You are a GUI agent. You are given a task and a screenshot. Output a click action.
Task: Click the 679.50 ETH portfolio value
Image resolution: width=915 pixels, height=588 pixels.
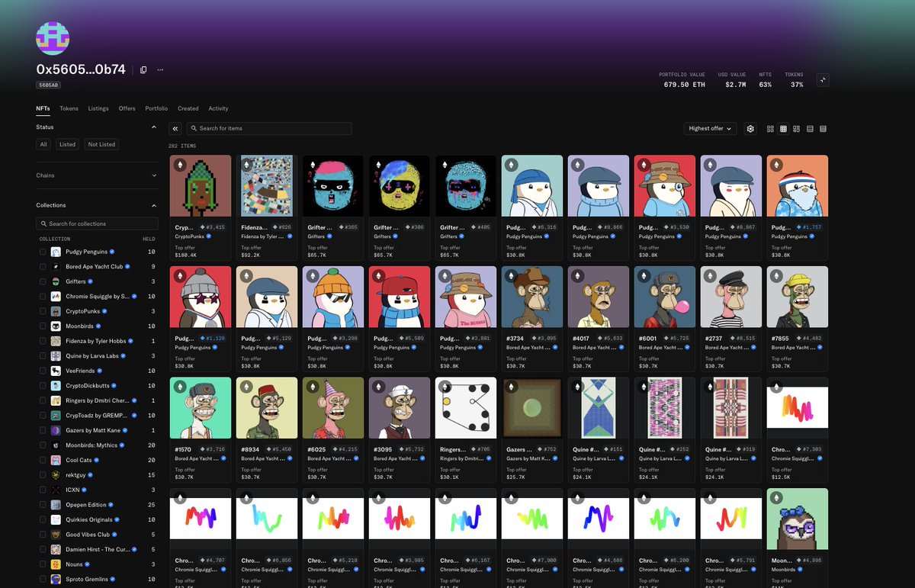[x=685, y=85]
